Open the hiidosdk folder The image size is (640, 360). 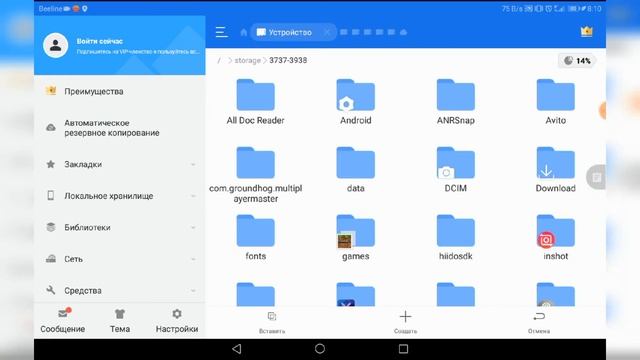(456, 238)
